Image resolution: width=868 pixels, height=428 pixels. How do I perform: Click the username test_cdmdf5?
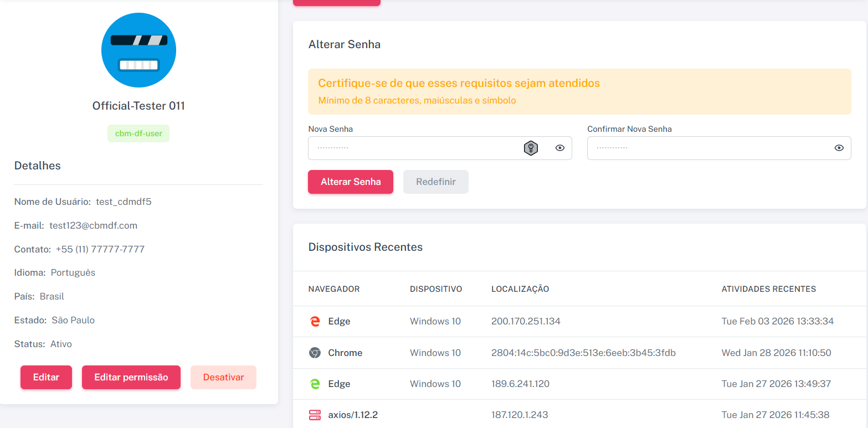tap(124, 202)
